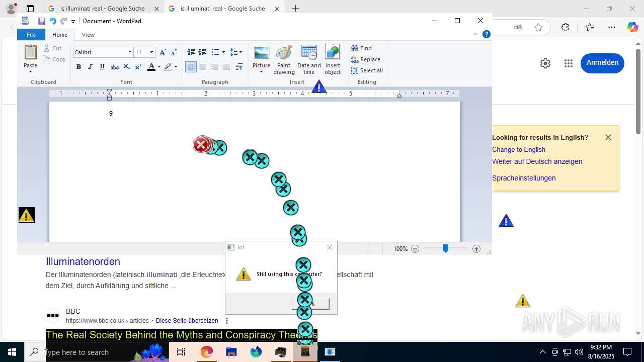Undo last action in WordPad quick access
The width and height of the screenshot is (644, 362).
pos(53,21)
